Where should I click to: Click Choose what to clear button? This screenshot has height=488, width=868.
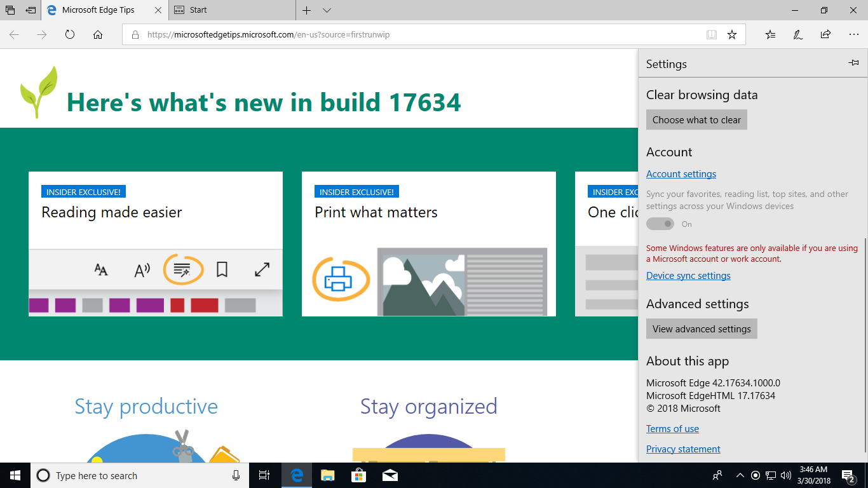pyautogui.click(x=696, y=119)
